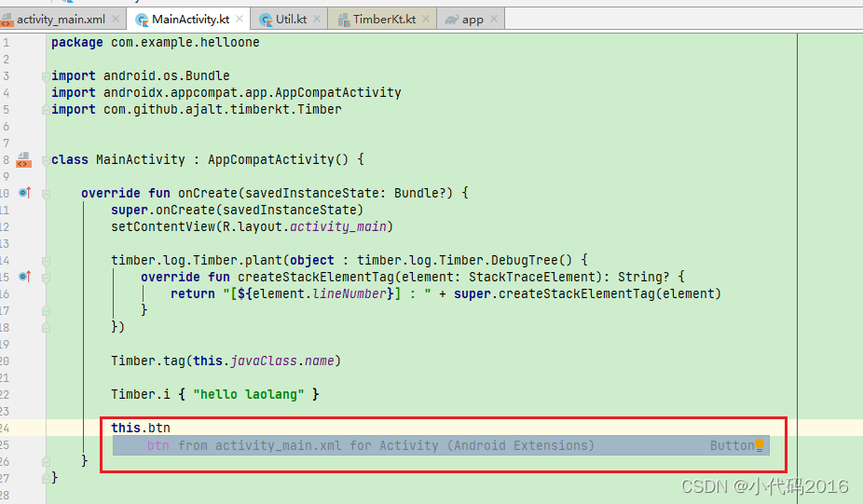Open the Util.kt tab
Screen dimensions: 863x504
[x=290, y=20]
